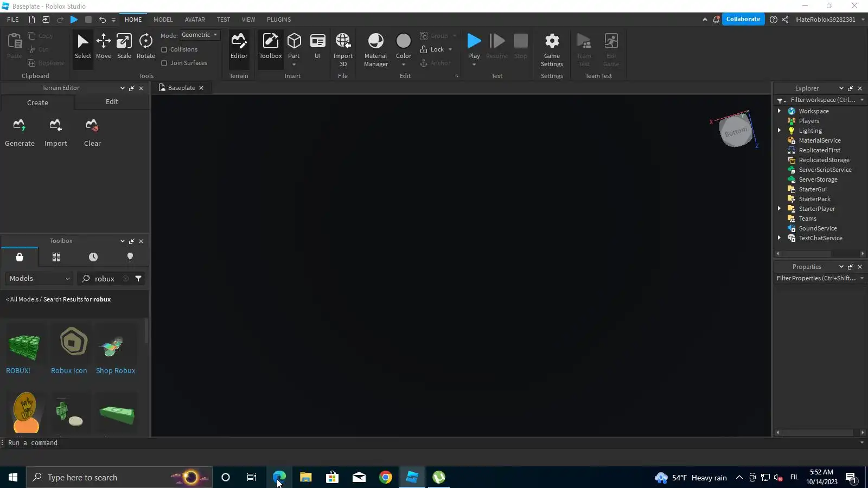This screenshot has height=488, width=868.
Task: Open the Shop Robux model link
Action: (x=116, y=371)
